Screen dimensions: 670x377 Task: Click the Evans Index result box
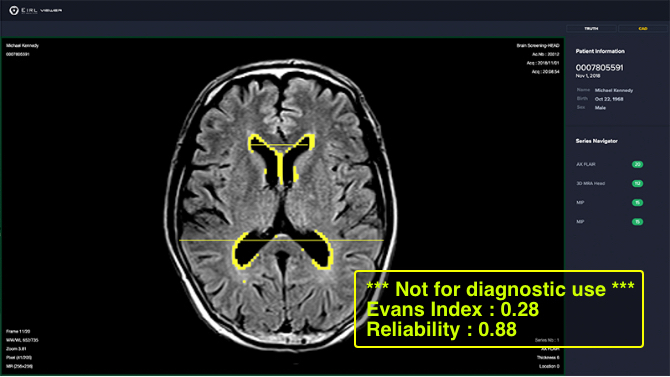[499, 309]
